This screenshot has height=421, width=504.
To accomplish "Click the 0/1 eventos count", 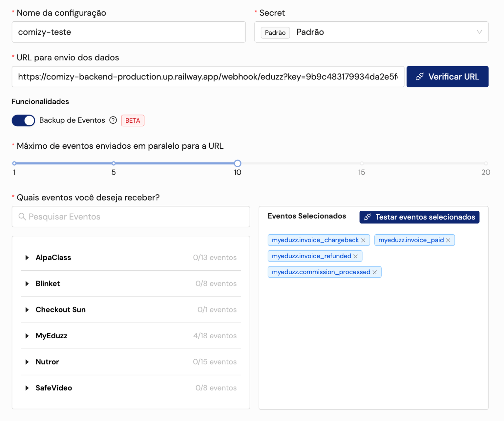I will (x=217, y=310).
